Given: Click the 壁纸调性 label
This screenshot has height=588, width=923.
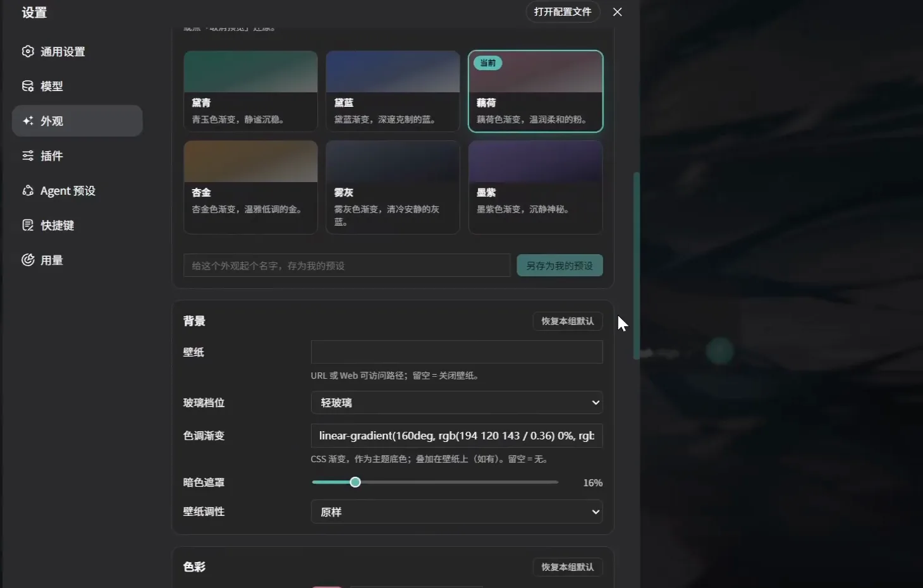Looking at the screenshot, I should (x=204, y=511).
